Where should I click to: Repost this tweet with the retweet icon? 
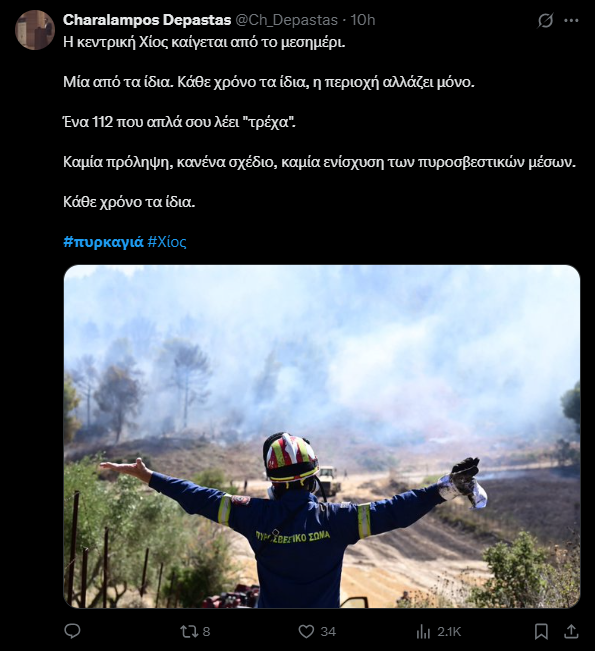[x=189, y=632]
